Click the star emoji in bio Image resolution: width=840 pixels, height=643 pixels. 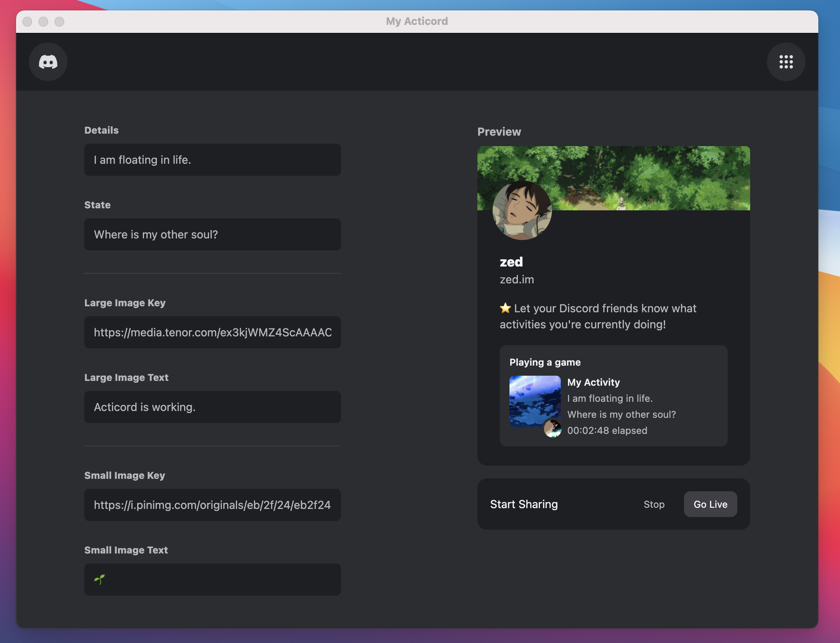(505, 308)
